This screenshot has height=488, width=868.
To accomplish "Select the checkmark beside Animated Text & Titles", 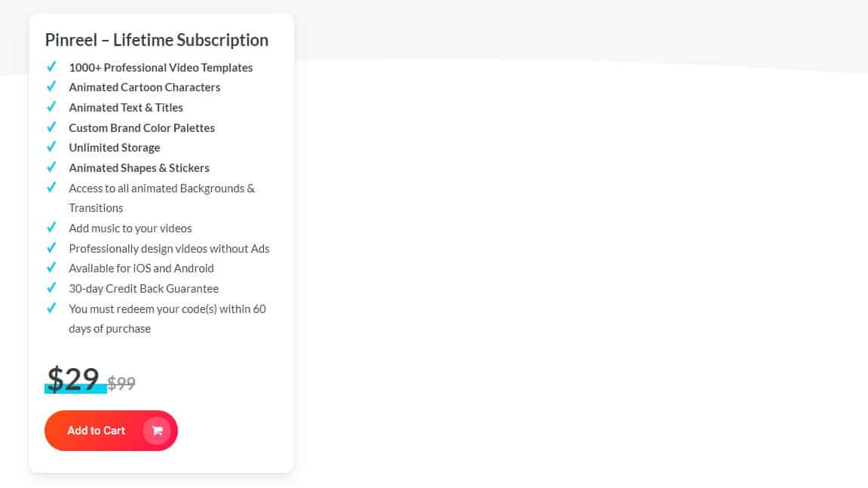I will tap(51, 106).
